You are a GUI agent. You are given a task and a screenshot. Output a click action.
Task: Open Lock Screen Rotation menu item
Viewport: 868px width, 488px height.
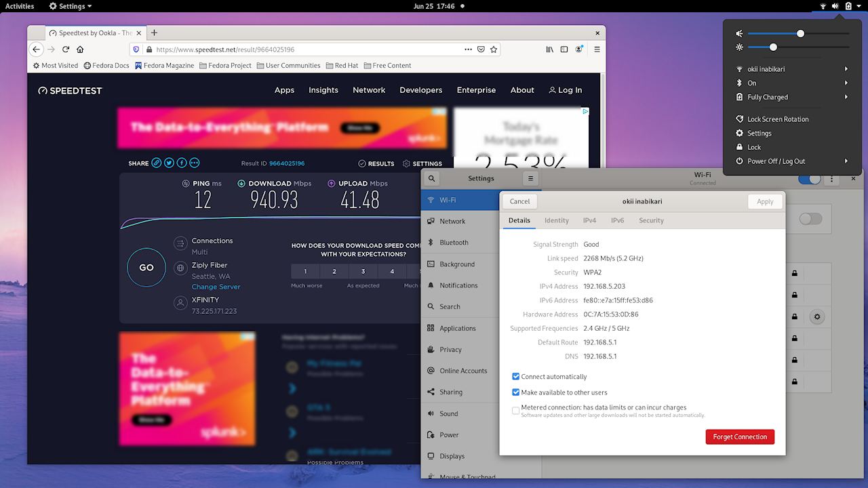point(792,119)
